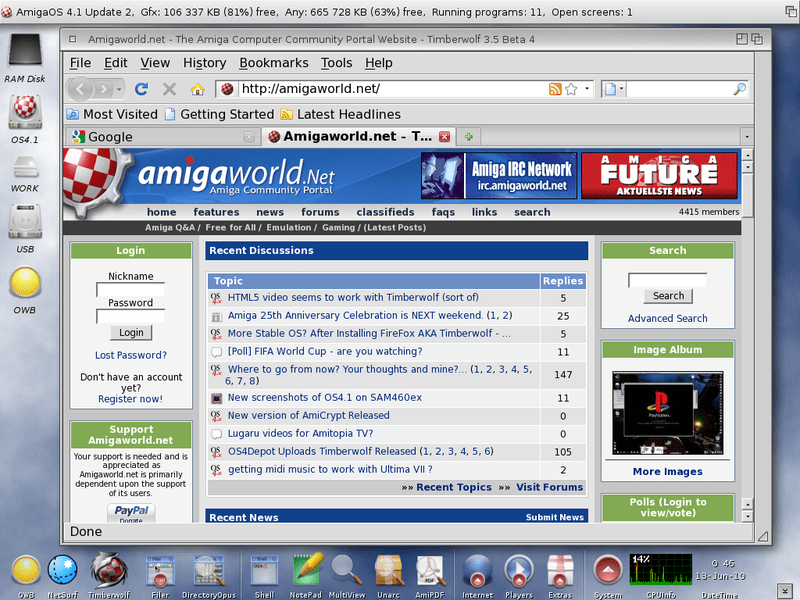Screen dimensions: 800x600
Task: Open AmiPDF from the dock
Action: pos(430,570)
